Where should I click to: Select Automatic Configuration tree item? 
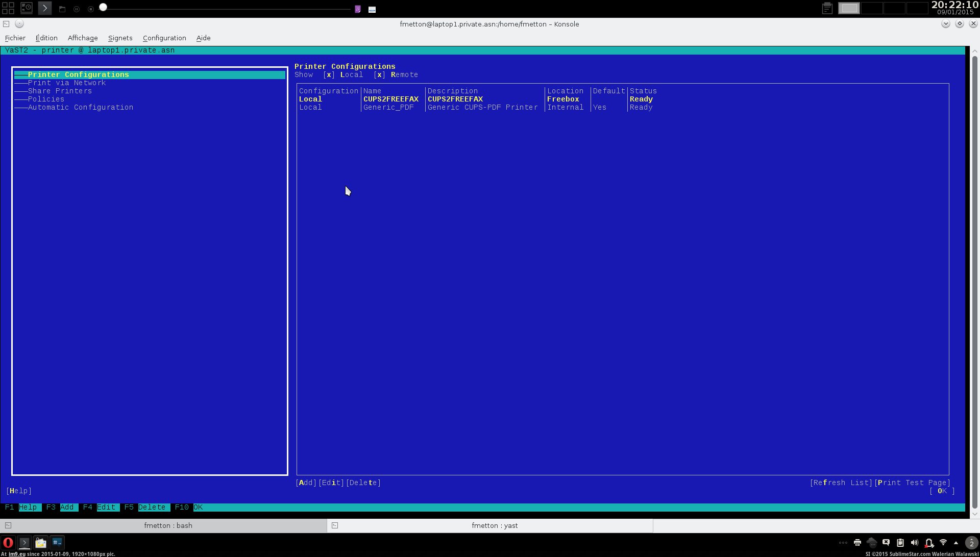81,108
